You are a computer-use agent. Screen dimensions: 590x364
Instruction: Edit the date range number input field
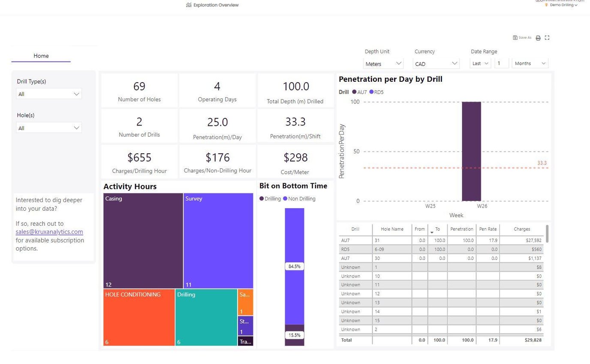click(x=501, y=63)
